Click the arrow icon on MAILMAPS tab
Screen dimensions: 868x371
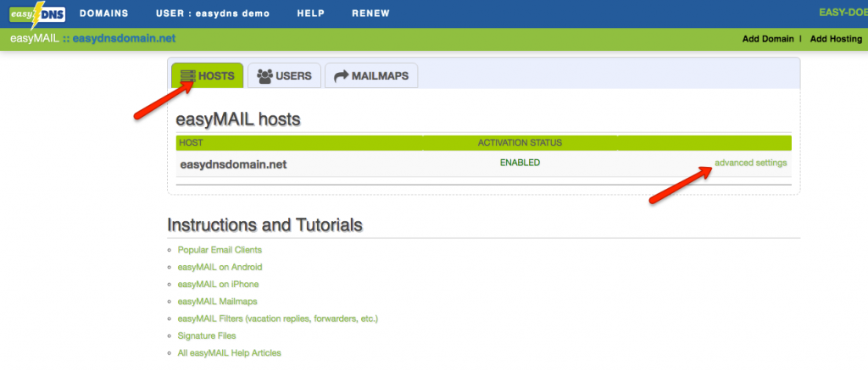[342, 75]
